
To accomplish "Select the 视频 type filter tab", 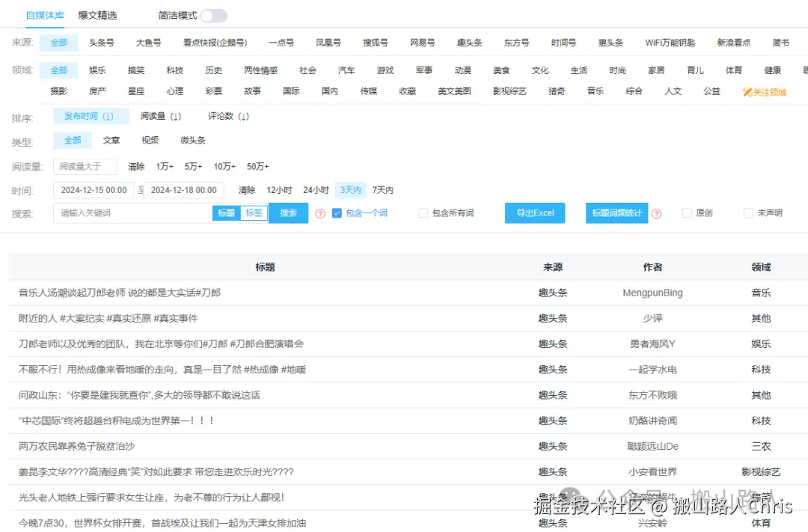I will pos(150,139).
